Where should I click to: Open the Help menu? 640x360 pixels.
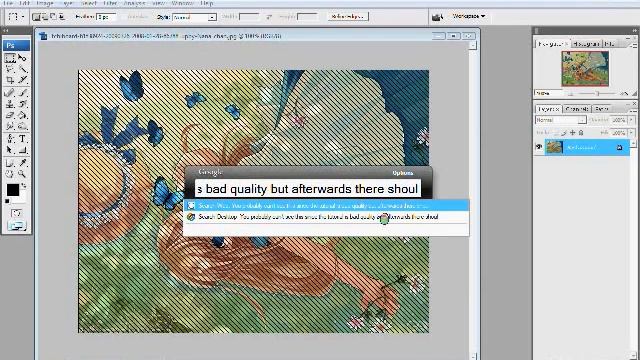coord(207,3)
